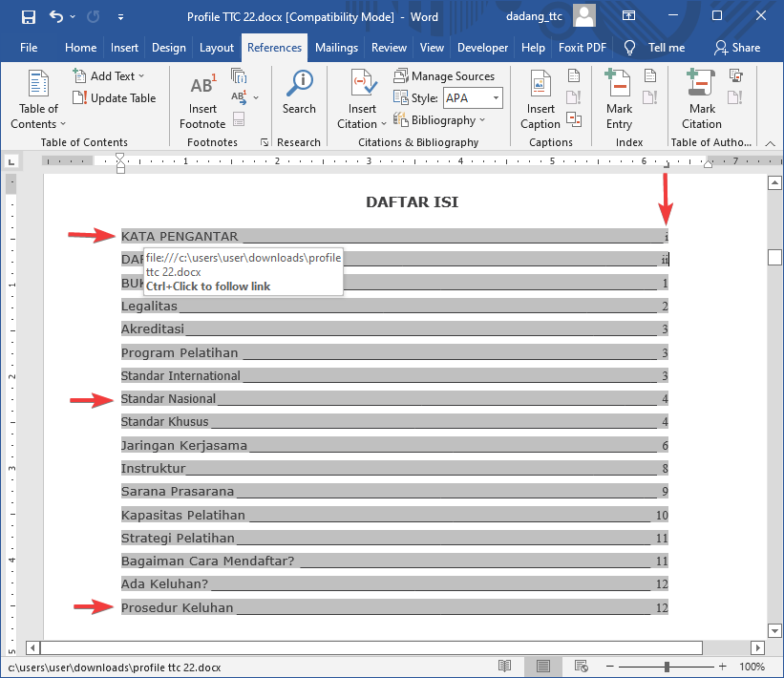Open the citation Style APA dropdown
This screenshot has height=678, width=784.
pos(497,98)
